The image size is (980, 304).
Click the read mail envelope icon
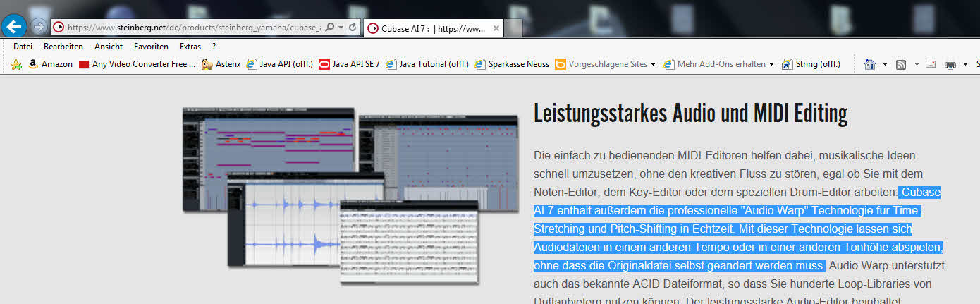[931, 64]
